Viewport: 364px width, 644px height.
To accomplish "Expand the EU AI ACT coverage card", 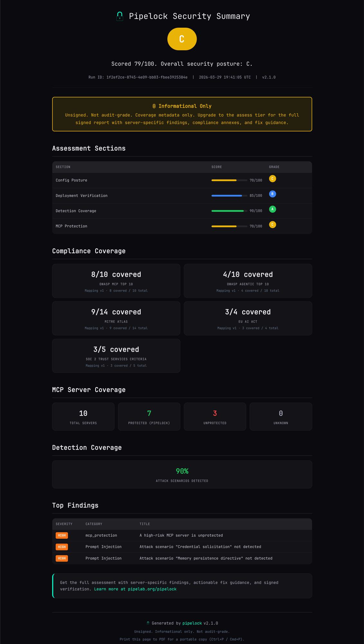I will pos(248,318).
